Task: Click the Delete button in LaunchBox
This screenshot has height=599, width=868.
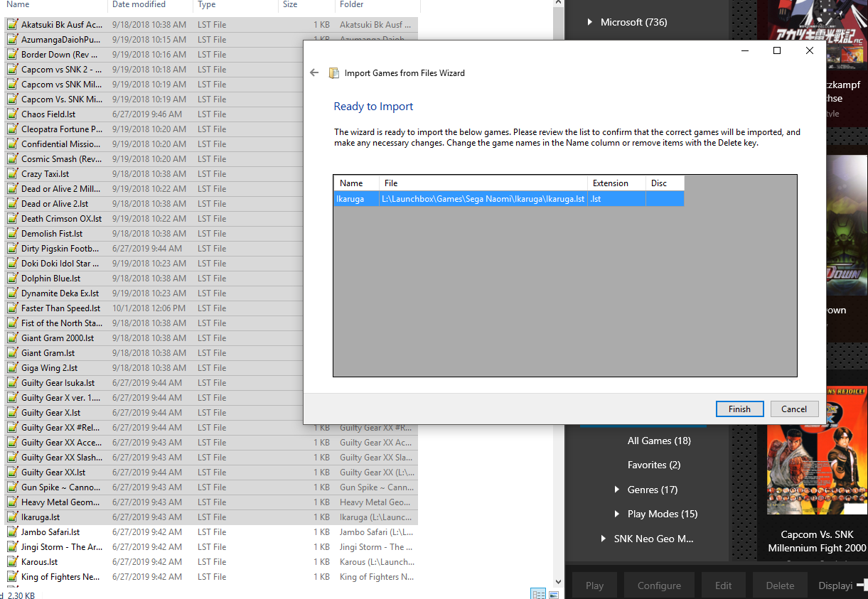Action: [x=780, y=585]
